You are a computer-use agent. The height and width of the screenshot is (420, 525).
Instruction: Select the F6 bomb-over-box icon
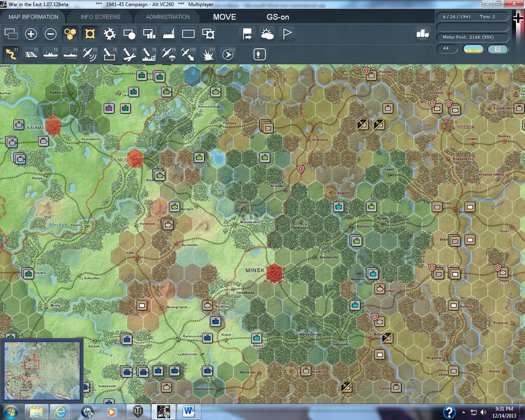[110, 54]
